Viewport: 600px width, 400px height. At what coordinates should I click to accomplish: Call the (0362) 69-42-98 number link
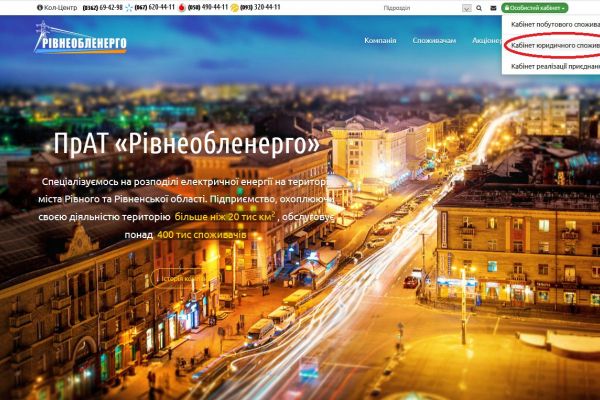(x=105, y=7)
